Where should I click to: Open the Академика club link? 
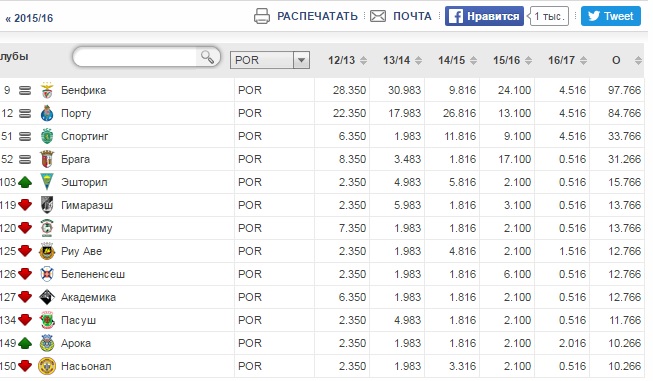click(x=88, y=297)
